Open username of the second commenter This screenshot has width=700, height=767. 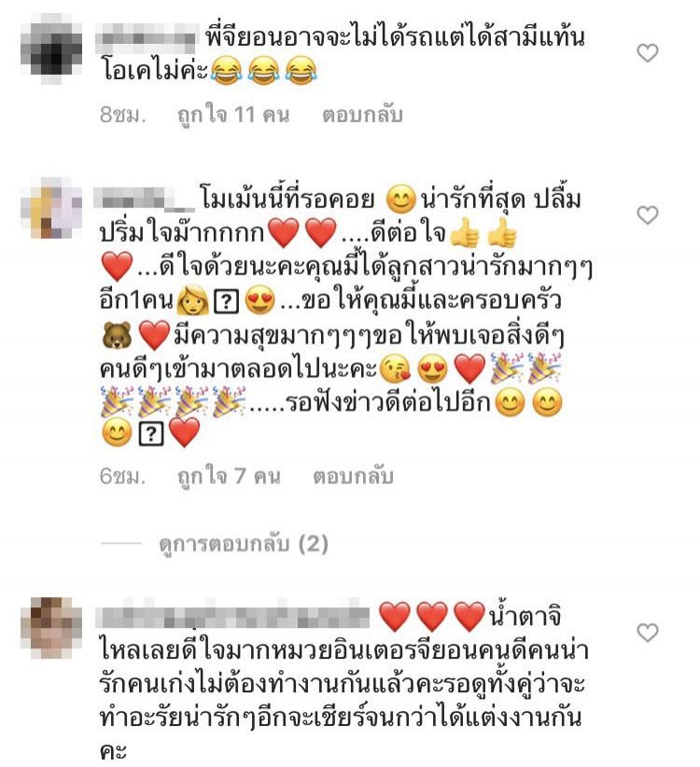click(x=145, y=200)
